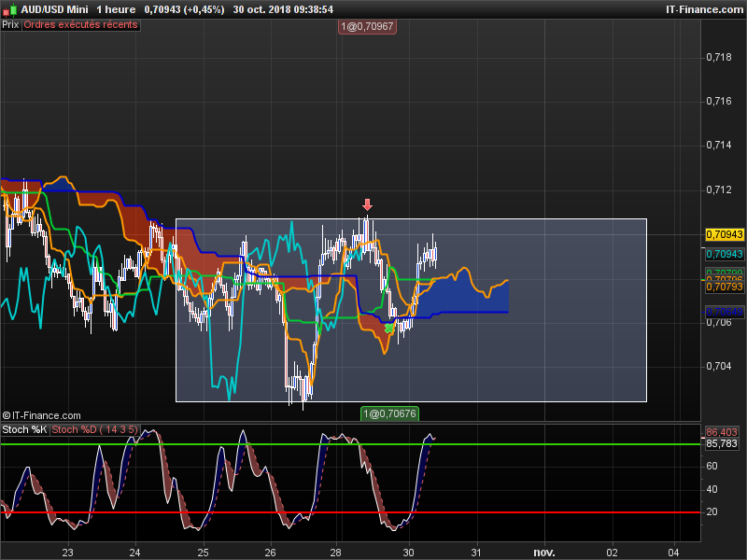Click the 0,718 price axis label
747x560 pixels.
point(718,58)
